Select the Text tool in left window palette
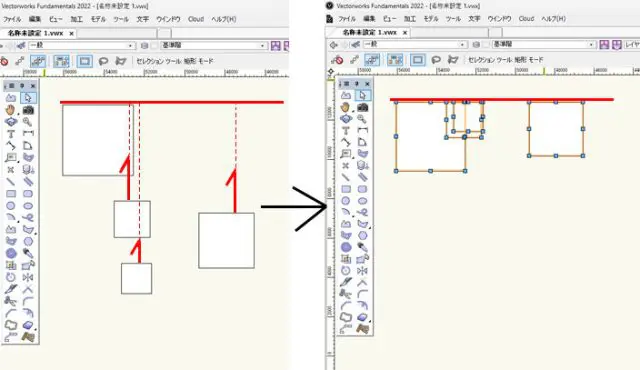 (11, 134)
